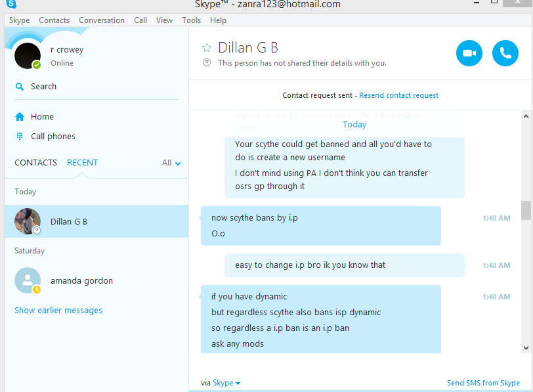The image size is (533, 392).
Task: Click message 'if you have dynamic'
Action: (x=249, y=297)
